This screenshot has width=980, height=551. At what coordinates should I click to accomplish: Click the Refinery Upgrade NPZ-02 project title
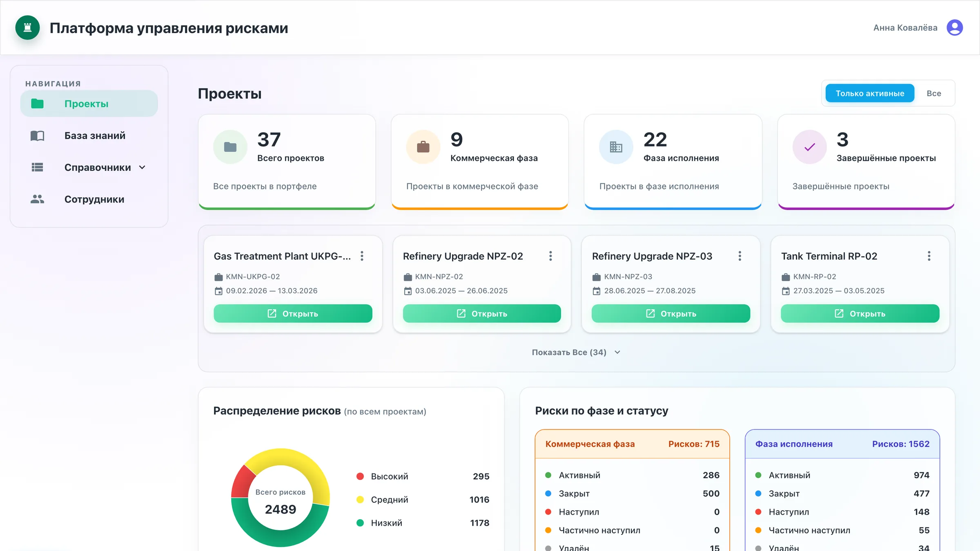point(463,256)
